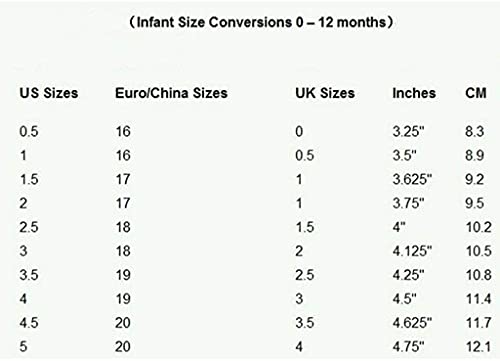Click the 4.125" inches value
Image resolution: width=500 pixels, height=361 pixels.
tap(412, 251)
